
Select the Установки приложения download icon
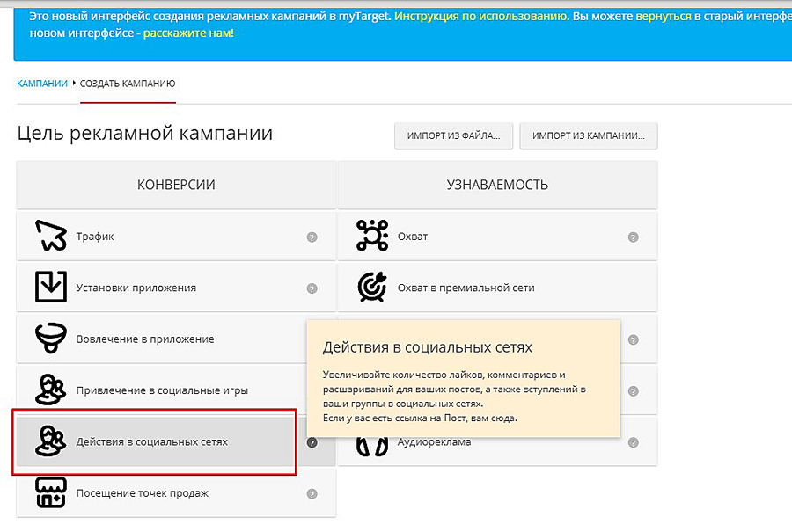point(50,288)
